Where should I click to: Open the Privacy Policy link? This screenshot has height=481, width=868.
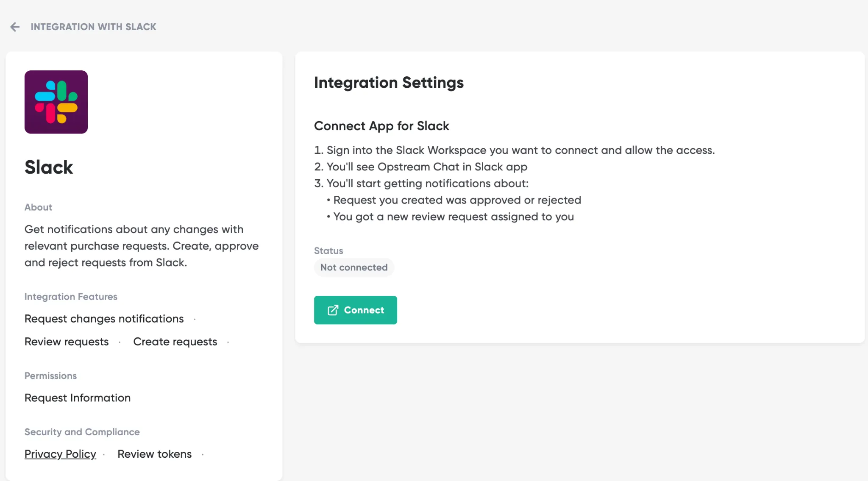coord(60,454)
